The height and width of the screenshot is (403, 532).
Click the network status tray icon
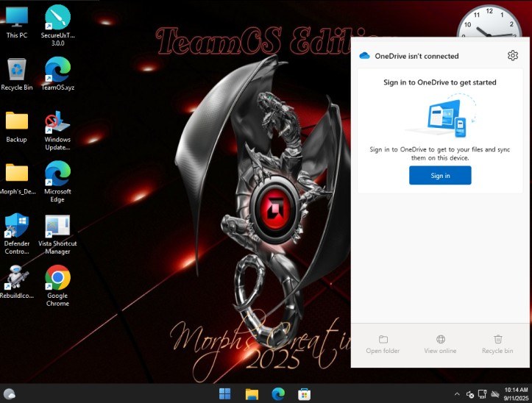point(482,394)
